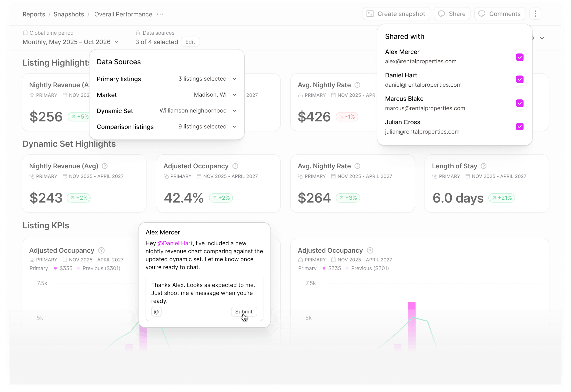
Task: Click the vertical three-dot more options icon
Action: click(x=535, y=14)
